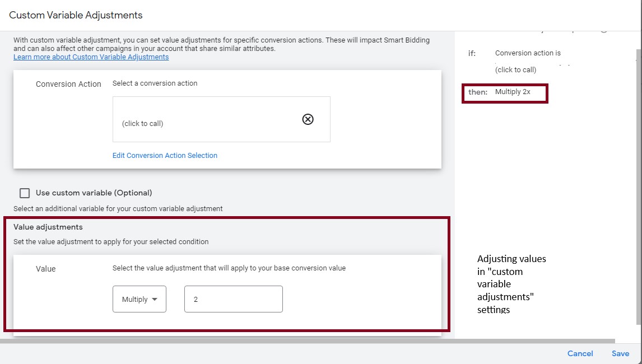This screenshot has width=642, height=364.
Task: Click the Value label in adjustments card
Action: click(x=45, y=269)
